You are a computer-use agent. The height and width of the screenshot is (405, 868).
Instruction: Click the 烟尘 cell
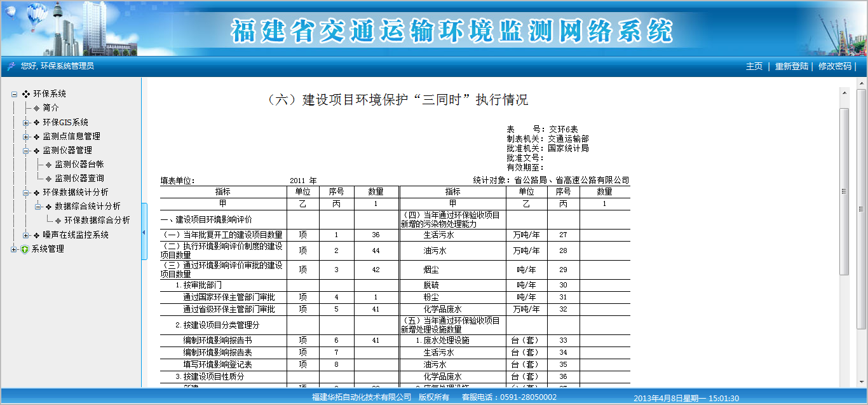[452, 270]
